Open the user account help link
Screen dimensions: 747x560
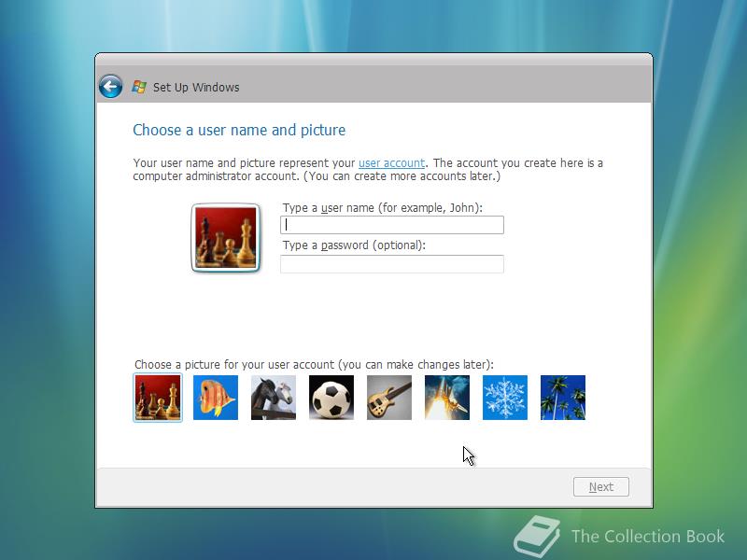point(391,162)
